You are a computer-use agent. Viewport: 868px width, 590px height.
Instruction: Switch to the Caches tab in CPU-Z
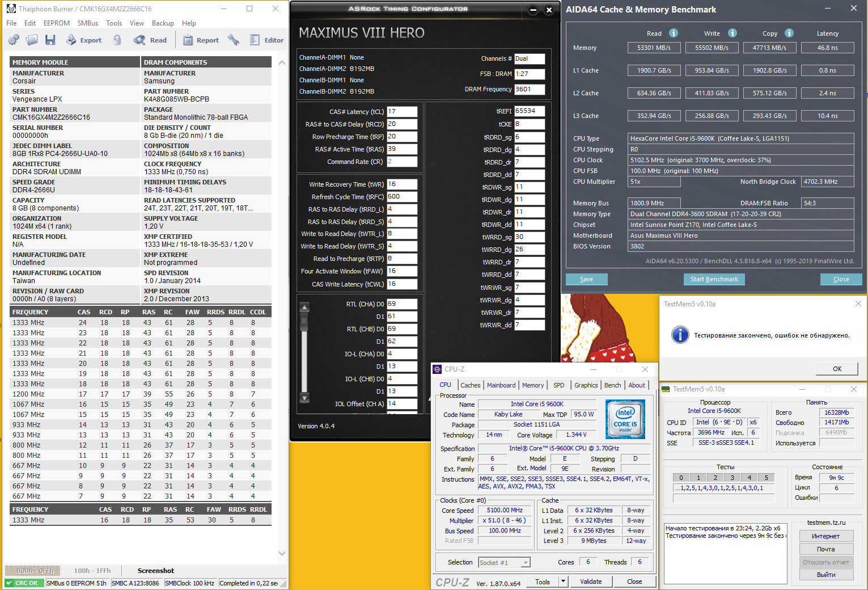pyautogui.click(x=470, y=385)
